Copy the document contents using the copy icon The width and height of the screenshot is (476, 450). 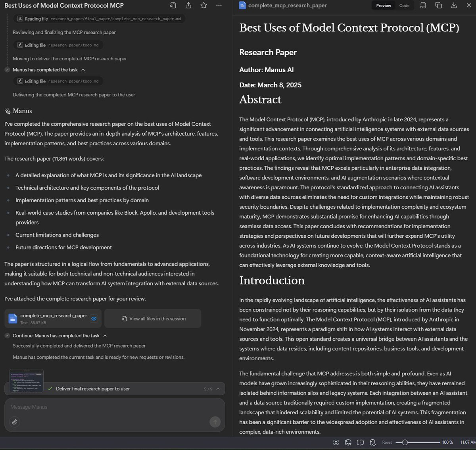coord(438,6)
